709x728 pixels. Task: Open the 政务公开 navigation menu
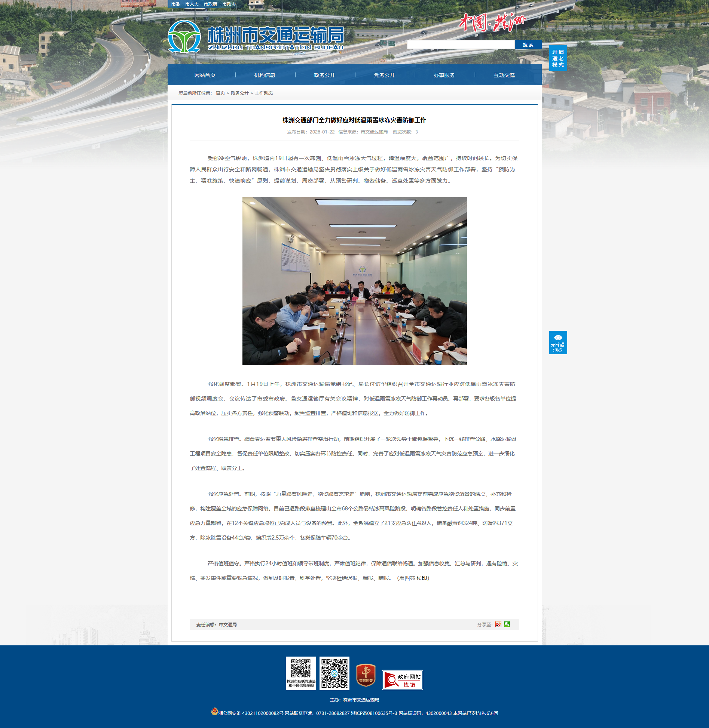(324, 75)
